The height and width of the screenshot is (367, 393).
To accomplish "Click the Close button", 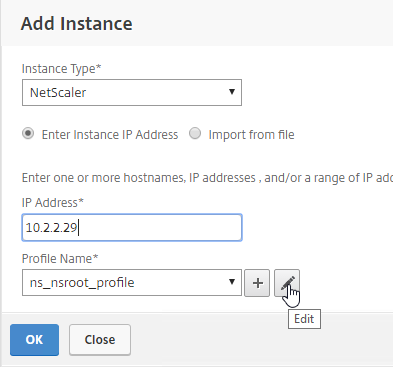I will pos(100,340).
